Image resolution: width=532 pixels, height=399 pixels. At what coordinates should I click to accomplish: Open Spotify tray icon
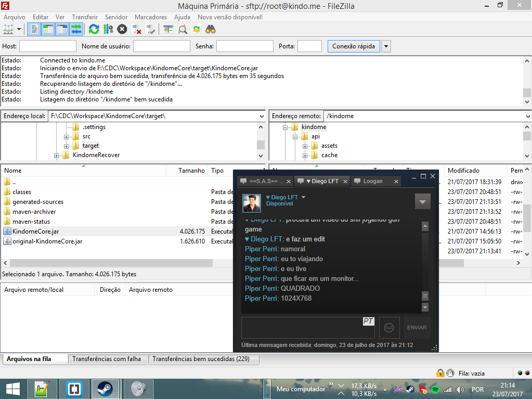pos(435,390)
